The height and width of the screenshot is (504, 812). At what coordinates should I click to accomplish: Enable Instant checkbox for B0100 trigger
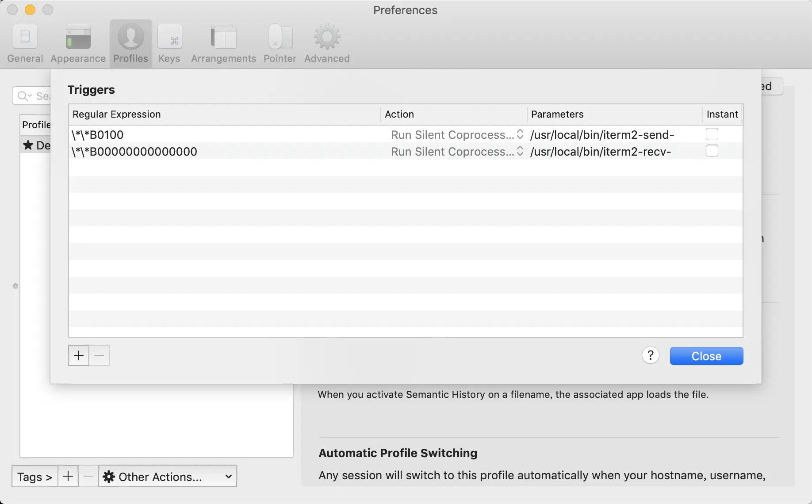pos(712,134)
